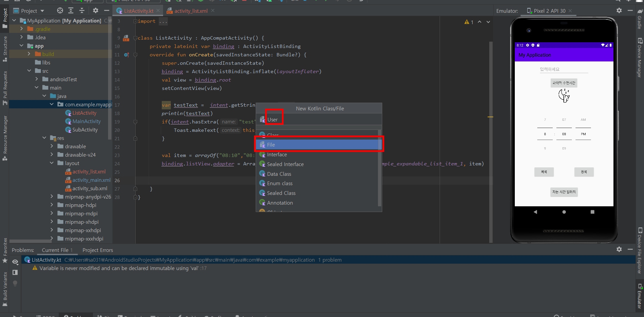Open the Structure tool window

(x=5, y=49)
